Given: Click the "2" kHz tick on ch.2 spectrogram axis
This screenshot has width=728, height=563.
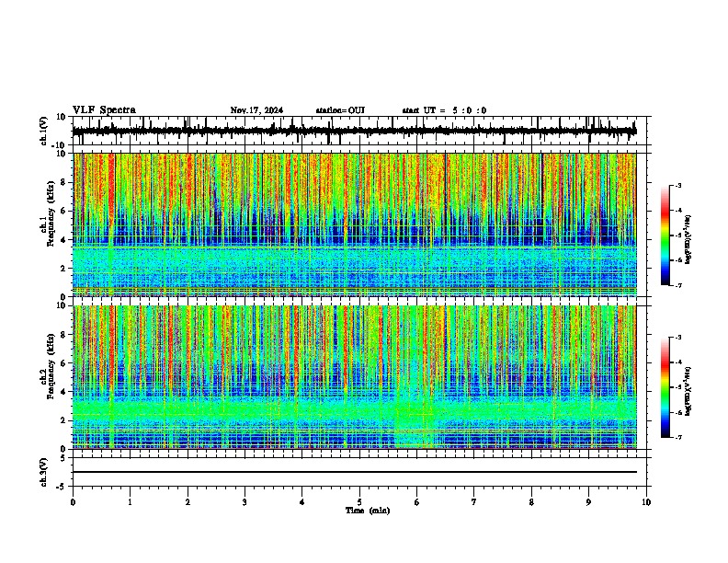Looking at the screenshot, I should click(64, 420).
